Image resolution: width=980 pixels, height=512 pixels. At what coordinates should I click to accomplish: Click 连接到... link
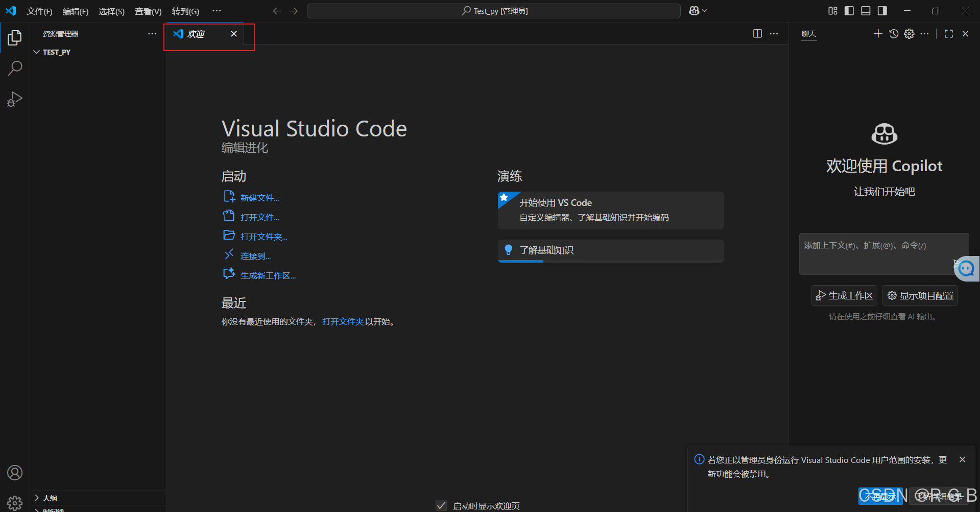click(x=256, y=256)
